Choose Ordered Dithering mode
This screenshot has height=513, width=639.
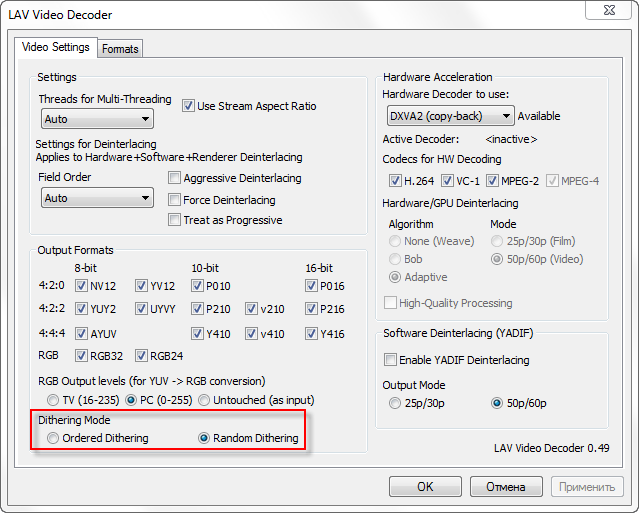53,438
